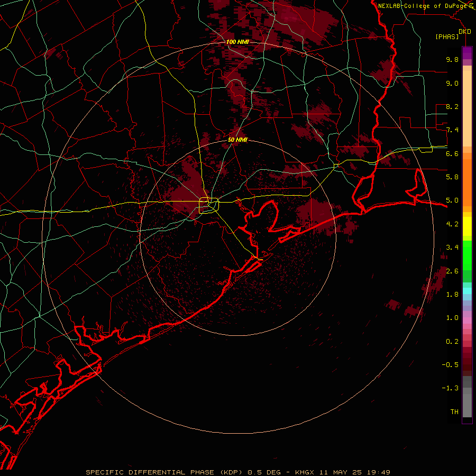Click the 8.2 scale value

pyautogui.click(x=452, y=106)
